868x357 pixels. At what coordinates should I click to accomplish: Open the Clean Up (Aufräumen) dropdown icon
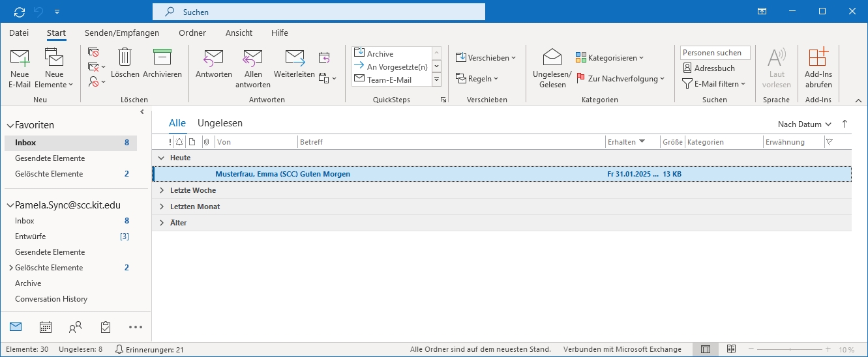click(97, 67)
